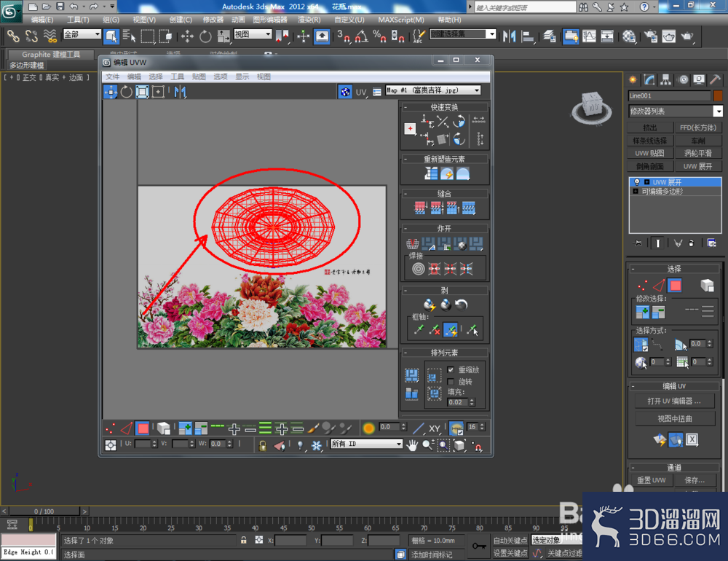This screenshot has height=561, width=728.
Task: Select the Freeform mode tool in Edit UVW
Action: [158, 92]
